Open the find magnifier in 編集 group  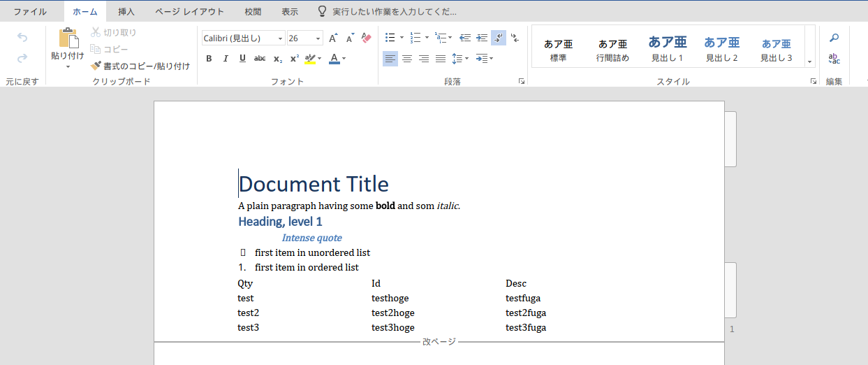pyautogui.click(x=834, y=38)
